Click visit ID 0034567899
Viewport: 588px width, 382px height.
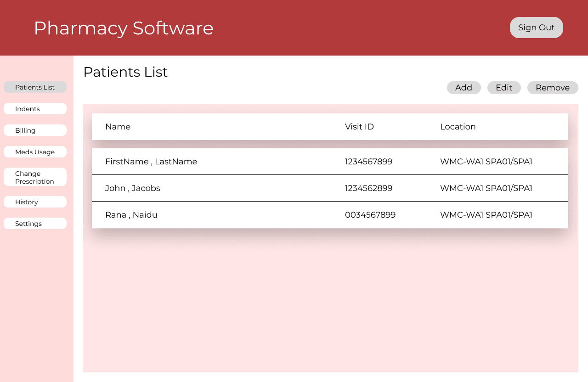[x=370, y=215]
